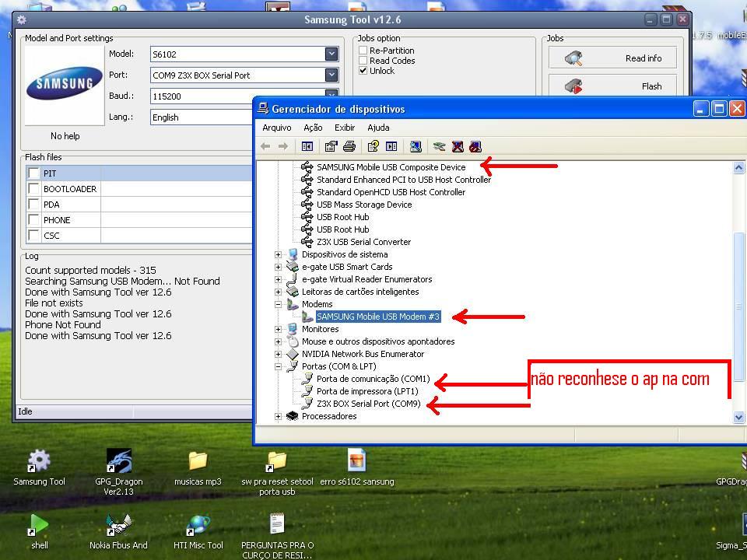Select USB Mass Storage Device entry

(364, 205)
